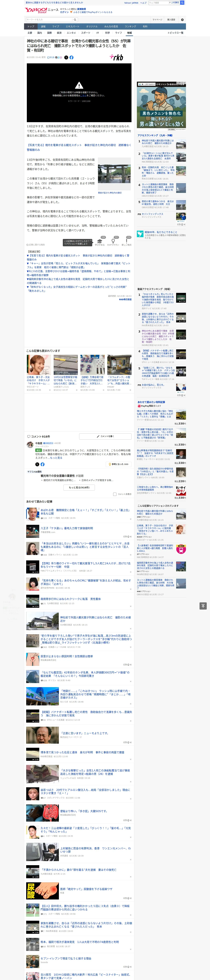Click the RKB毎日放送 source link

(x=125, y=299)
